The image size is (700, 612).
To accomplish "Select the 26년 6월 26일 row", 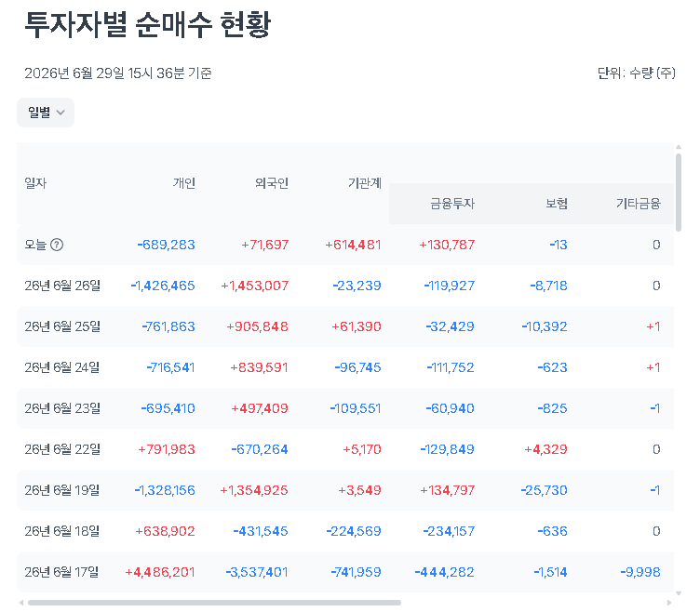I will click(345, 286).
